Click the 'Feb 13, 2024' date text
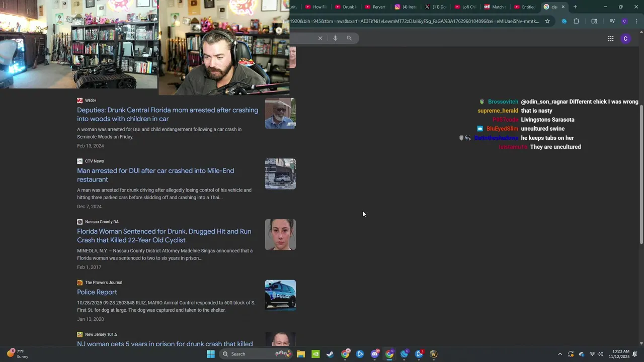This screenshot has height=362, width=644. pos(91,146)
